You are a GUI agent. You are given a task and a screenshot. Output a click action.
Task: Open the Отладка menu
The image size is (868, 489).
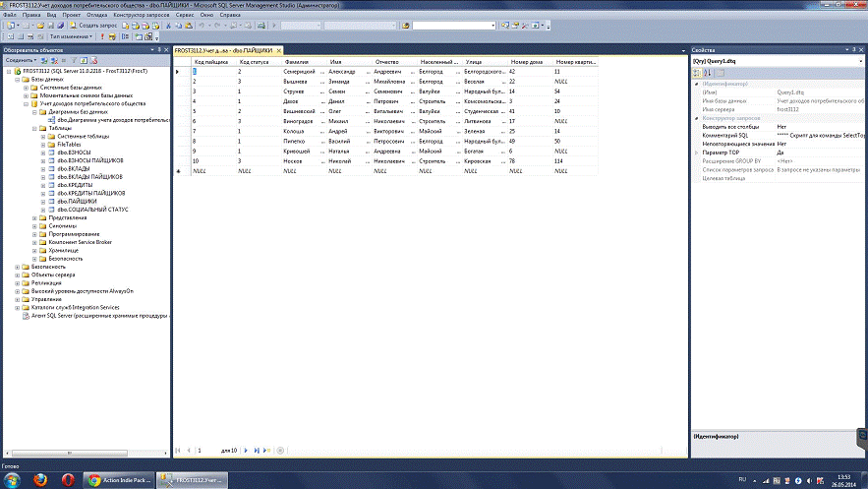(x=97, y=15)
